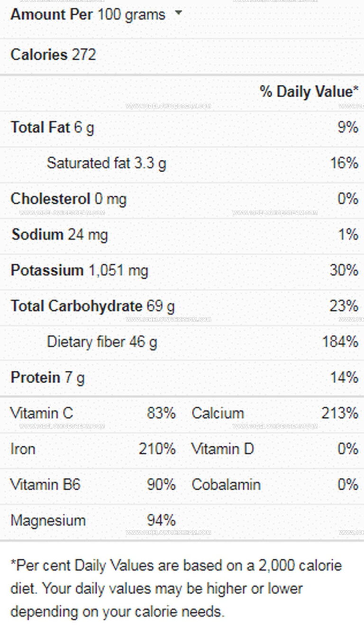The width and height of the screenshot is (364, 634).
Task: Click the Magnesium 94% entry
Action: point(93,520)
